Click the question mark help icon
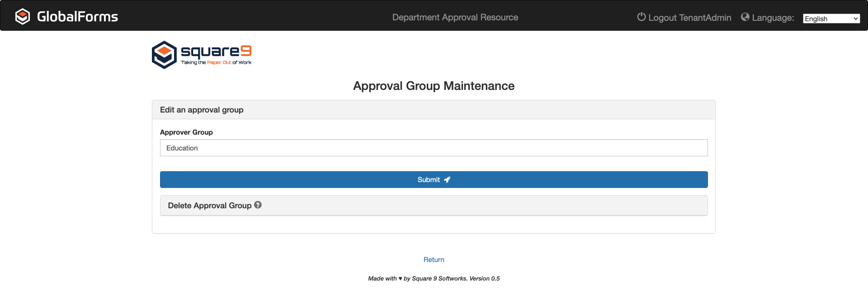Image resolution: width=868 pixels, height=295 pixels. click(258, 205)
